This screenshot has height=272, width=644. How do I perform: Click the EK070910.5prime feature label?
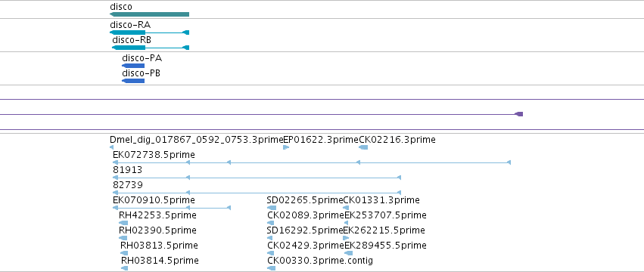point(154,200)
